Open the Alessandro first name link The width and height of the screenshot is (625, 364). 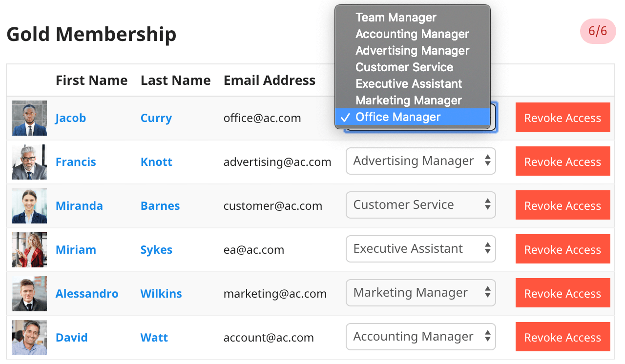pyautogui.click(x=87, y=294)
